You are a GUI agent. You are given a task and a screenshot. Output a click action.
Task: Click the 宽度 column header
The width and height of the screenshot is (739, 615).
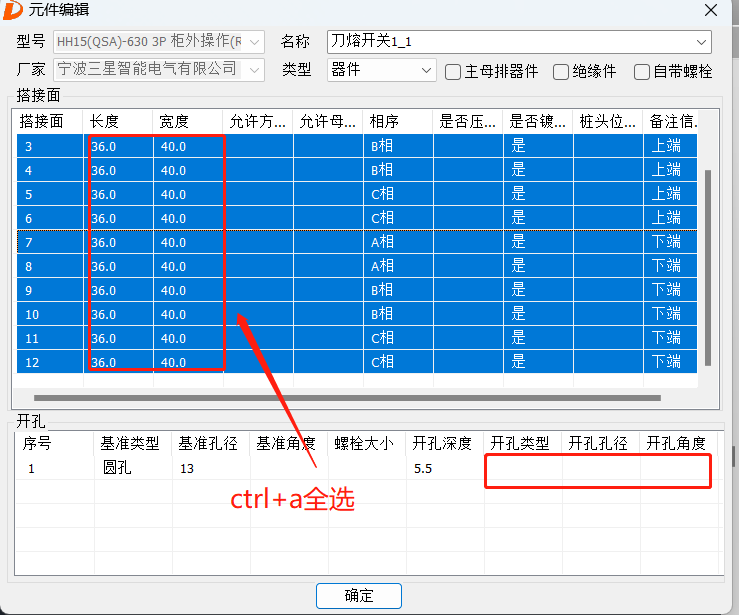[x=188, y=122]
